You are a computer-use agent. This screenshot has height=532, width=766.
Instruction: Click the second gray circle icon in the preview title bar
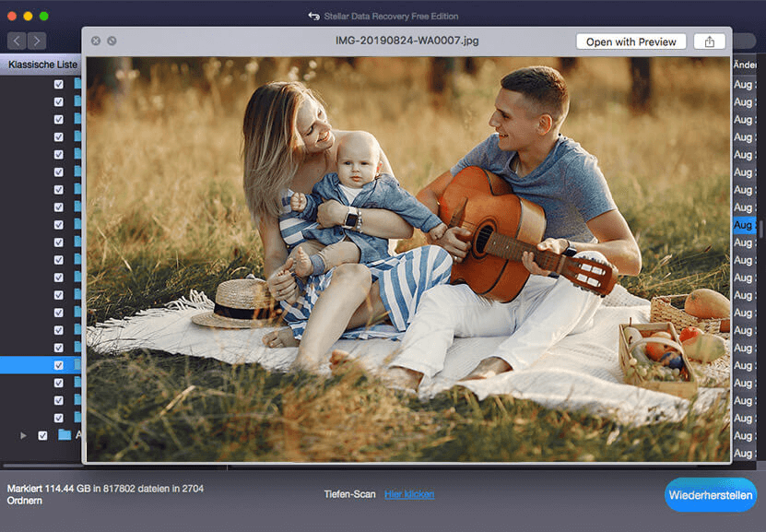112,41
